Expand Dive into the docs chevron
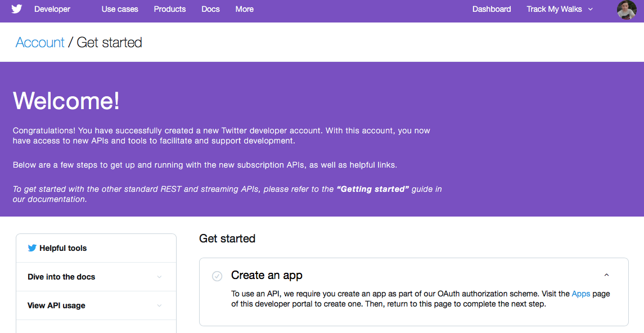644x333 pixels. pos(159,277)
